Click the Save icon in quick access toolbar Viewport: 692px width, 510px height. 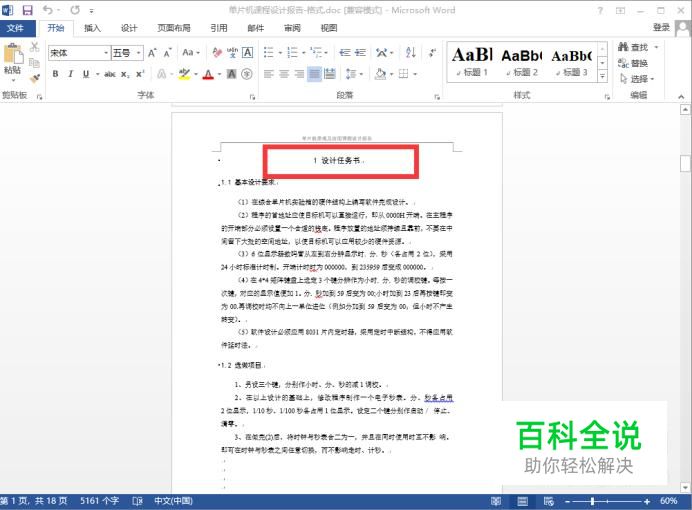27,10
